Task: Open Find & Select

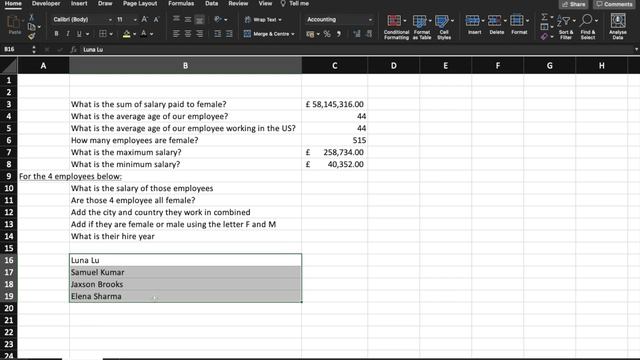Action: pyautogui.click(x=588, y=27)
